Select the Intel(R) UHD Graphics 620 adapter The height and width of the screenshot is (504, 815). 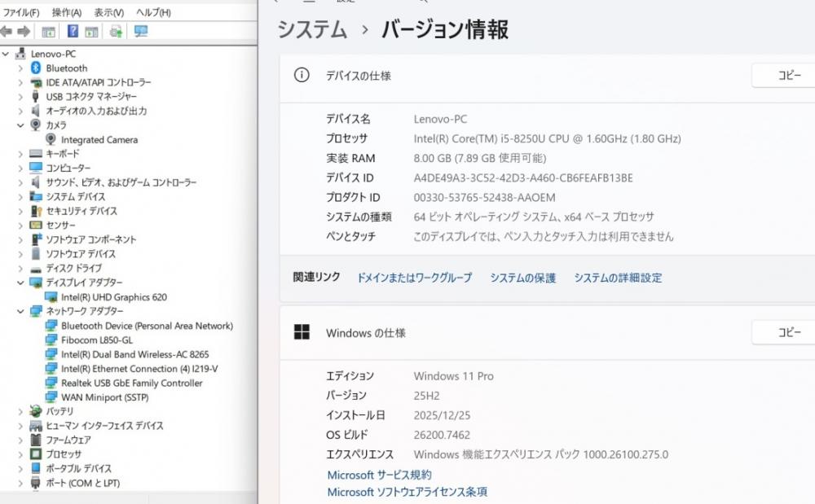pyautogui.click(x=113, y=297)
